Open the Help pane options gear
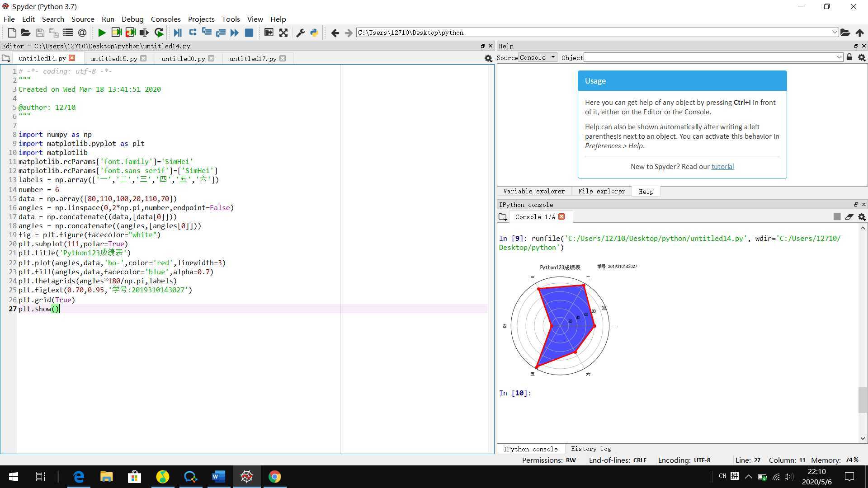Screen dimensions: 868x488 pos(862,57)
